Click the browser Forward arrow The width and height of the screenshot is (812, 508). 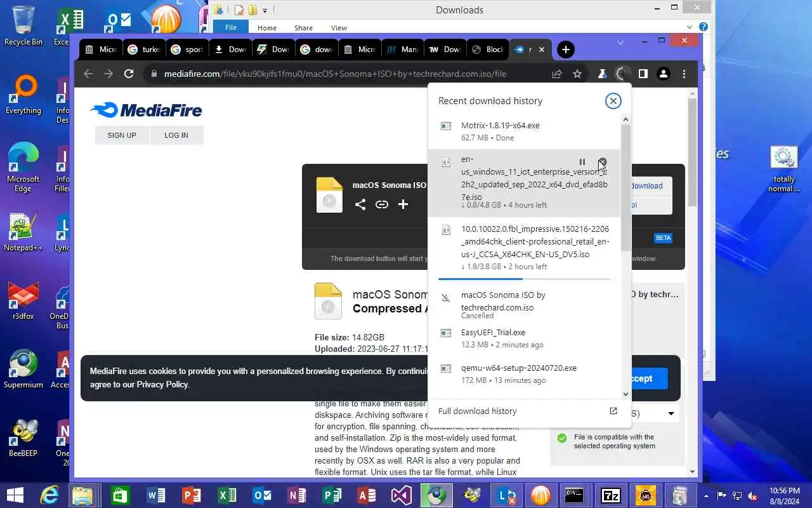tap(108, 74)
